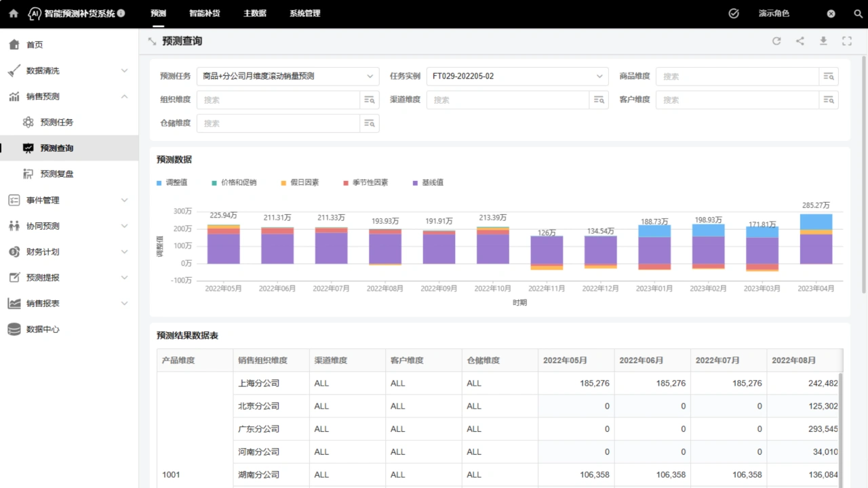Hide the 基线值 legend series

pos(427,183)
